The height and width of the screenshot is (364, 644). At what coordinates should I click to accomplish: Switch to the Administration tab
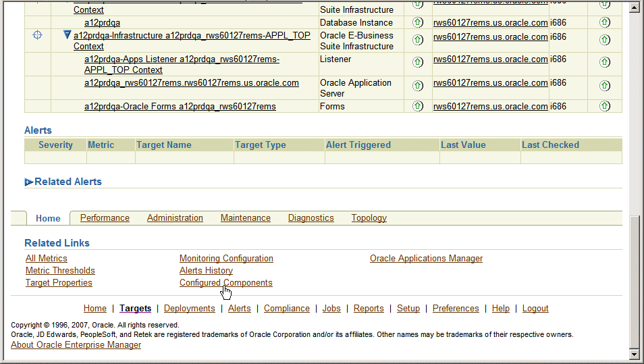[175, 217]
